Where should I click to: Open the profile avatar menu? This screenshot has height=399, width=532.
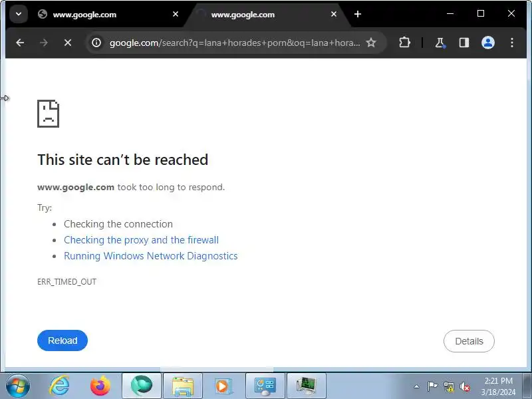488,43
